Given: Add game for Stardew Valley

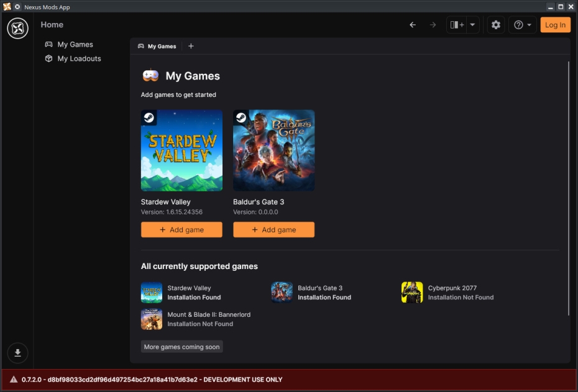Looking at the screenshot, I should pos(181,229).
